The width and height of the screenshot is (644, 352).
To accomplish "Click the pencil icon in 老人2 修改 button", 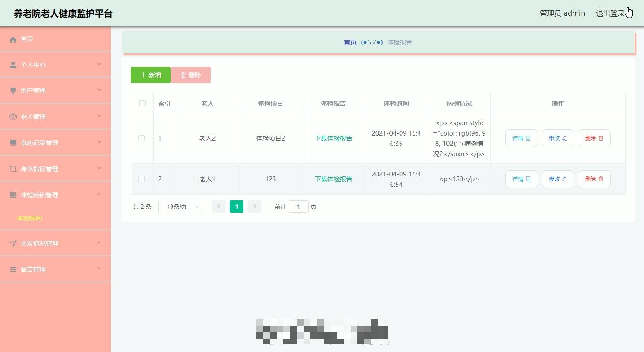I will click(x=565, y=138).
